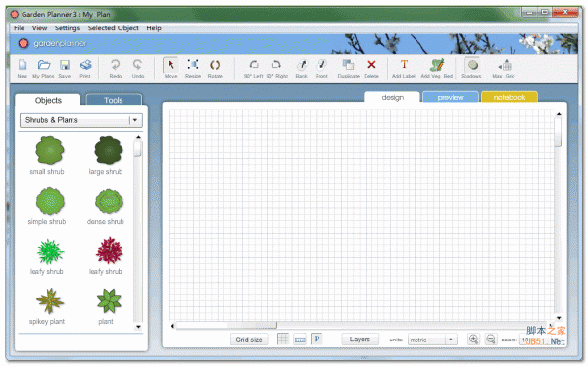588x366 pixels.
Task: Switch to the Tools tab
Action: 114,100
